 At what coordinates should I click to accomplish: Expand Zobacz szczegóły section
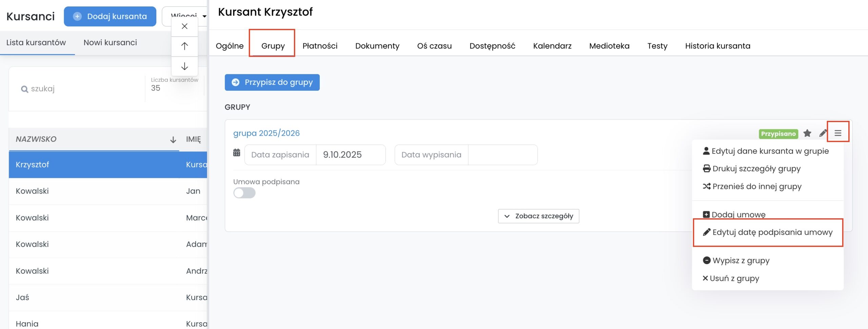click(538, 216)
